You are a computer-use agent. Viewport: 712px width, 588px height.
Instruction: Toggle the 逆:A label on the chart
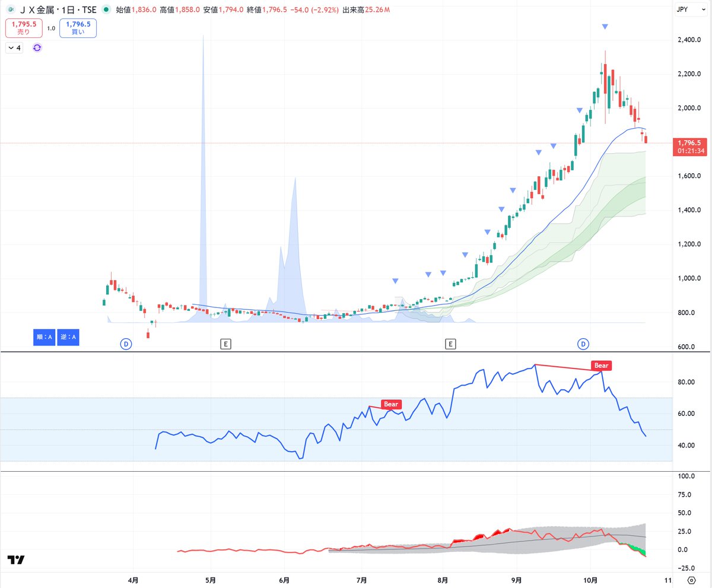[68, 337]
